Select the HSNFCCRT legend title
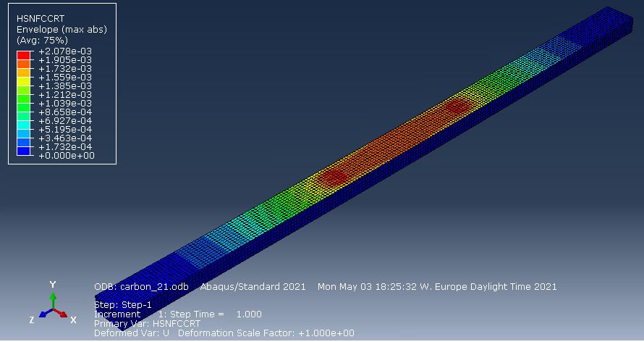Viewport: 644px width, 342px height. (x=41, y=19)
